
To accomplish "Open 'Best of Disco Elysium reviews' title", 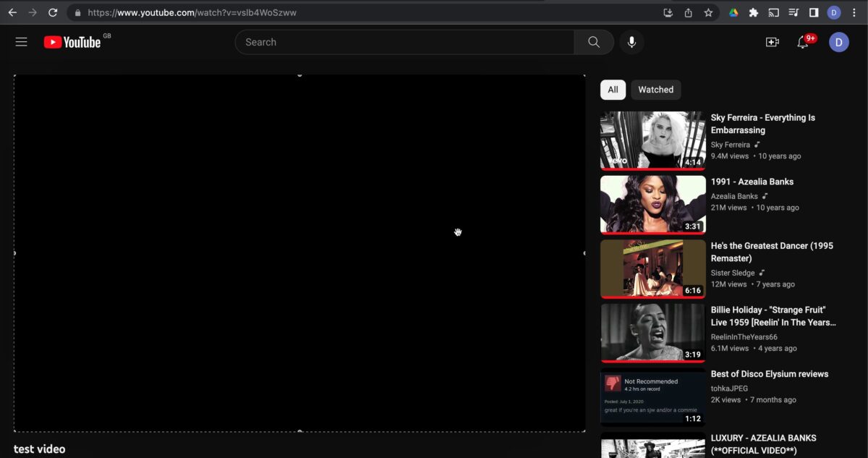I will pos(770,374).
